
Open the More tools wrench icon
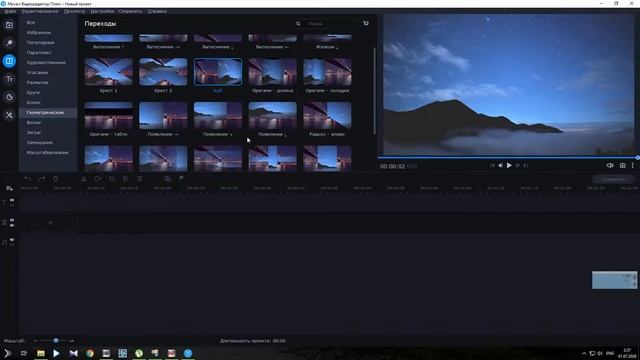9,115
